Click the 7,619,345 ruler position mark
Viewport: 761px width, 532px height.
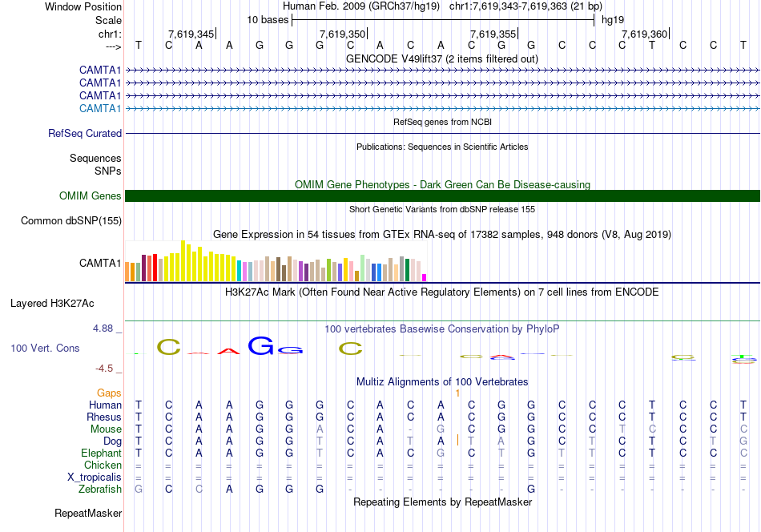191,34
